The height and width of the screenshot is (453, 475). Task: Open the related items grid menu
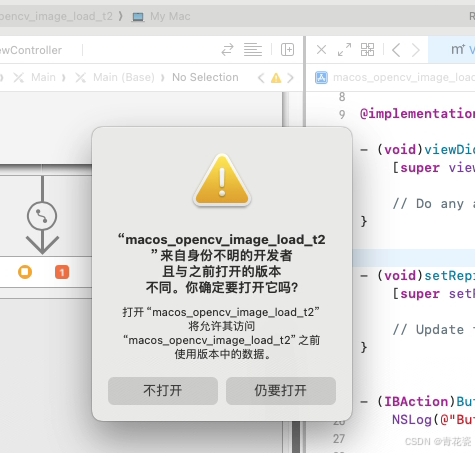pyautogui.click(x=367, y=50)
